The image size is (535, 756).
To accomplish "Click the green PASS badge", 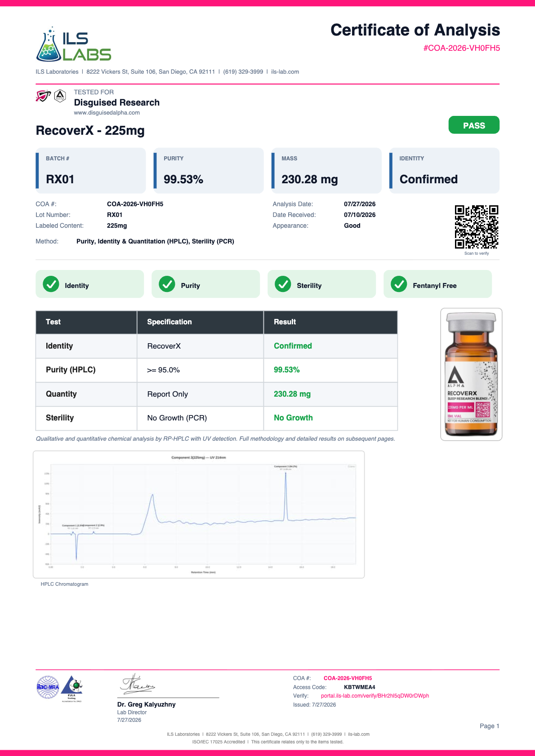I will pyautogui.click(x=474, y=125).
